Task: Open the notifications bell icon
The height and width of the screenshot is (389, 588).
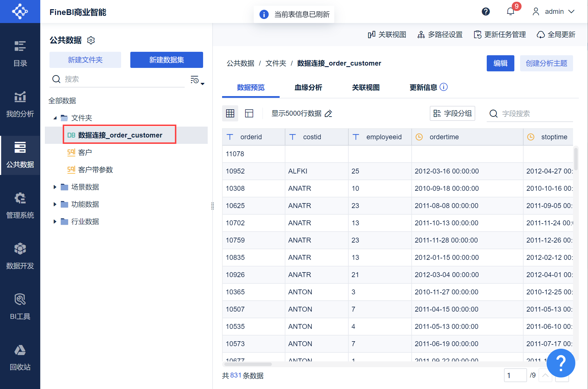Action: pyautogui.click(x=511, y=12)
